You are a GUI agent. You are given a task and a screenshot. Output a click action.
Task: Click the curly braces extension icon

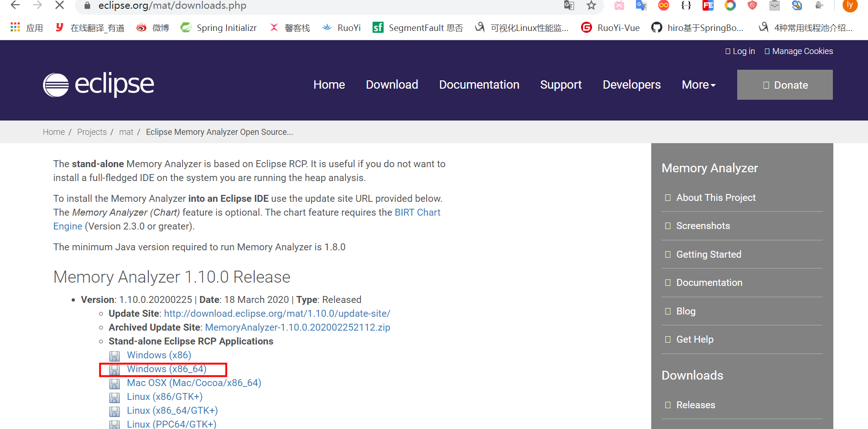click(x=686, y=6)
